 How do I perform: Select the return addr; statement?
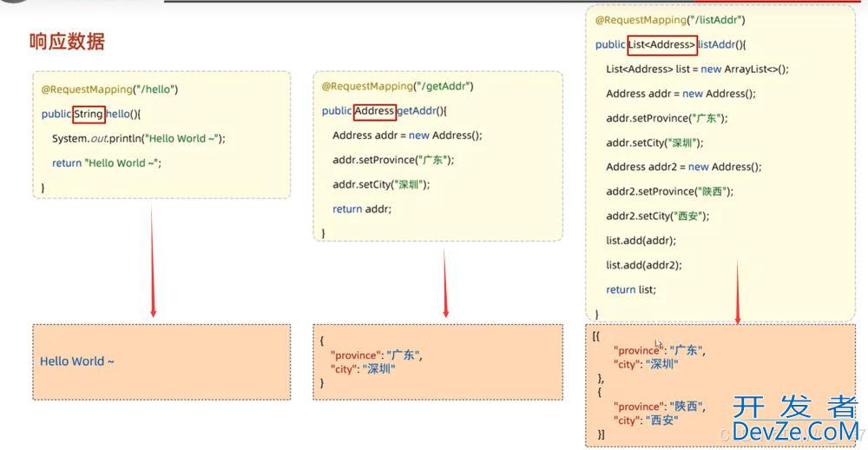[x=362, y=208]
